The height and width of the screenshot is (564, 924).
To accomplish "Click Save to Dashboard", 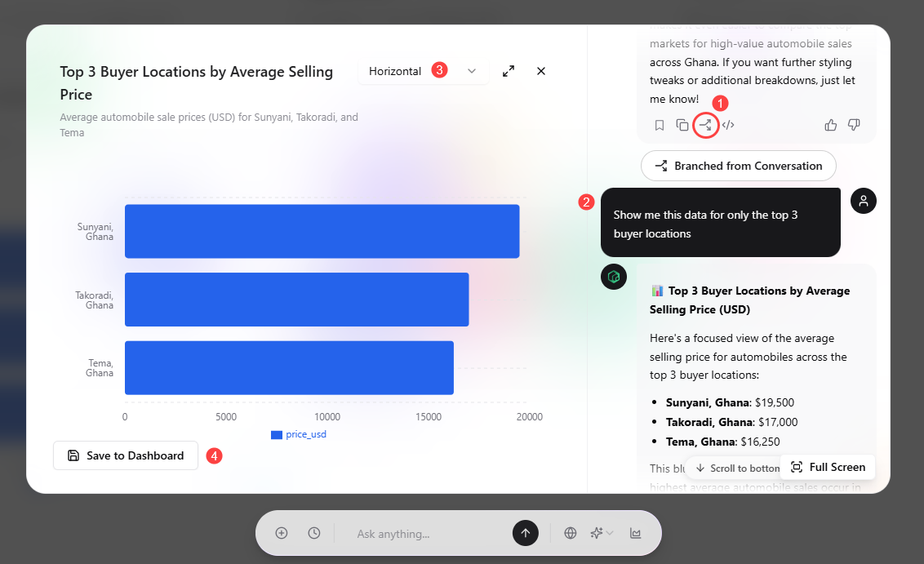I will (x=125, y=455).
